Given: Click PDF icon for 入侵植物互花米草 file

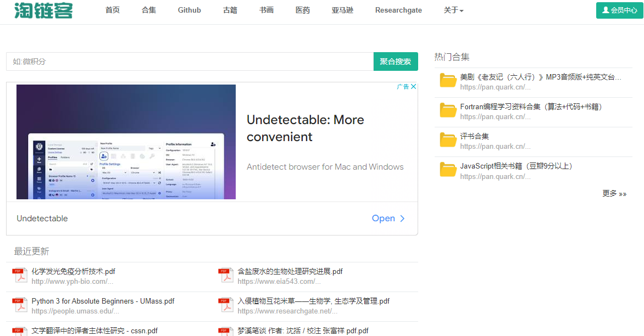Looking at the screenshot, I should tap(226, 305).
